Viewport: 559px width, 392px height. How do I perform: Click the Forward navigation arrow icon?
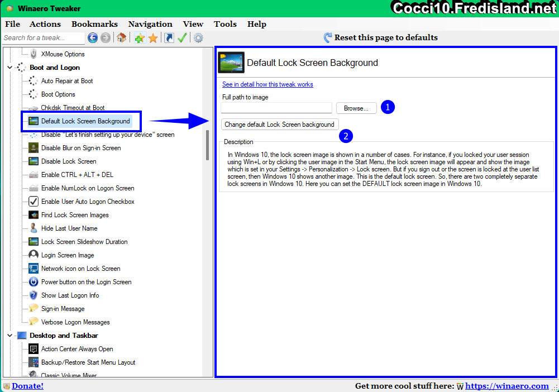[106, 38]
